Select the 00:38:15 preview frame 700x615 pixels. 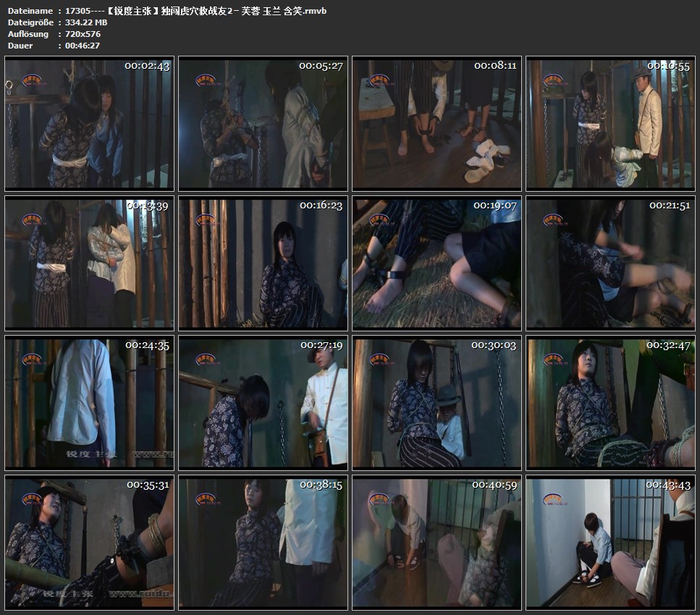tap(263, 543)
